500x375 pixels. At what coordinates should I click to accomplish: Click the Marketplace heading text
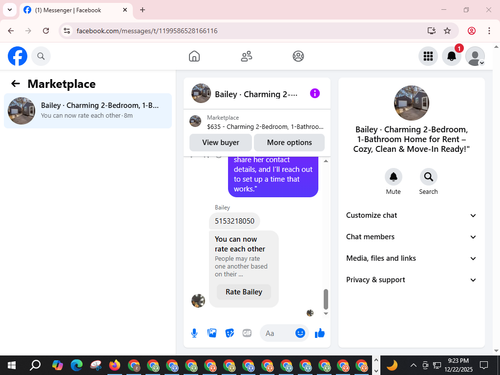(x=61, y=84)
